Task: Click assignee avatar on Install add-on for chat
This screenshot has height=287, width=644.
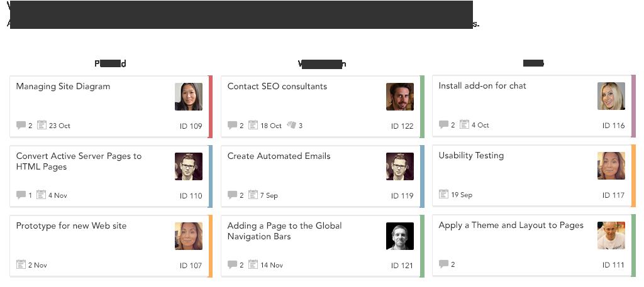Action: click(x=611, y=96)
